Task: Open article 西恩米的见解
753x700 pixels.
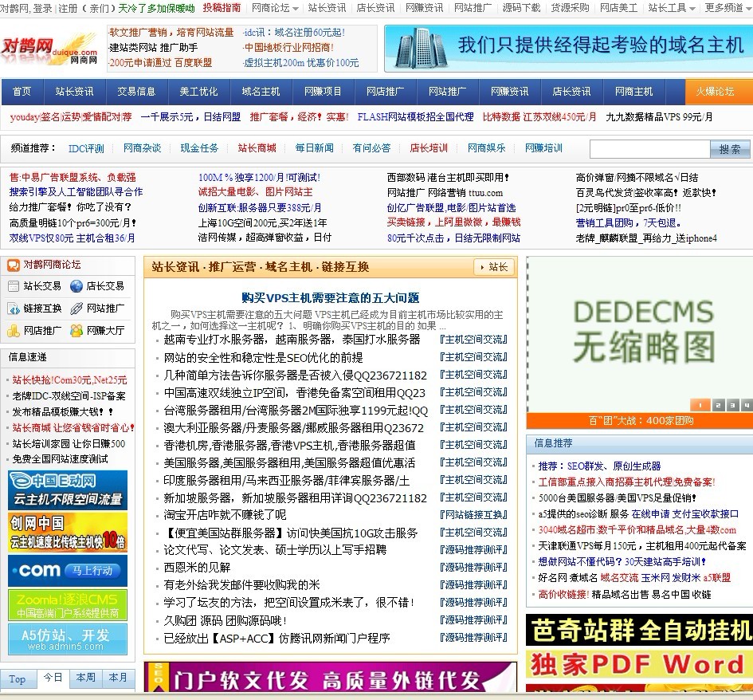Action: pyautogui.click(x=197, y=568)
